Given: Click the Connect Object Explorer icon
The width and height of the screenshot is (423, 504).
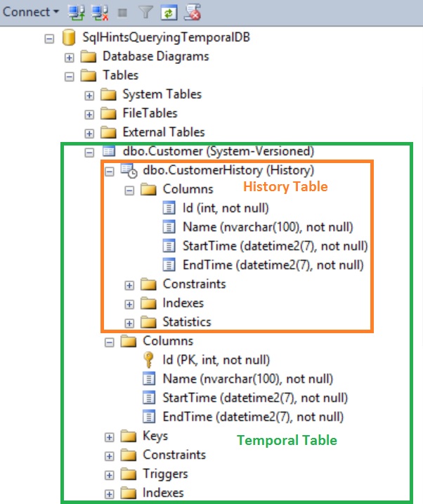Looking at the screenshot, I should coord(76,13).
